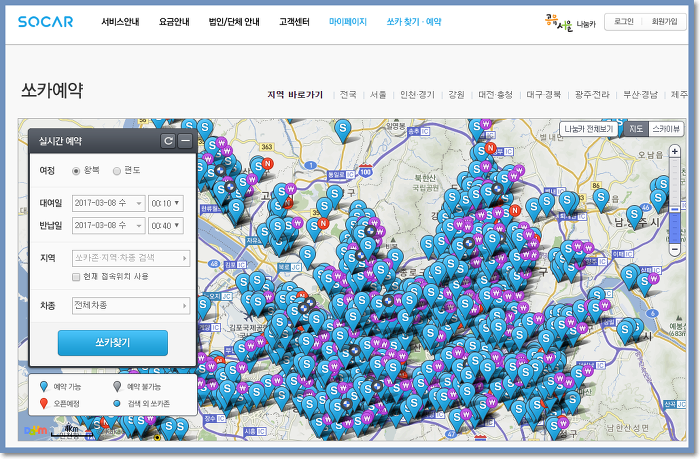The height and width of the screenshot is (459, 700).
Task: Click the 공유서울 나눔카 logo
Action: click(570, 22)
